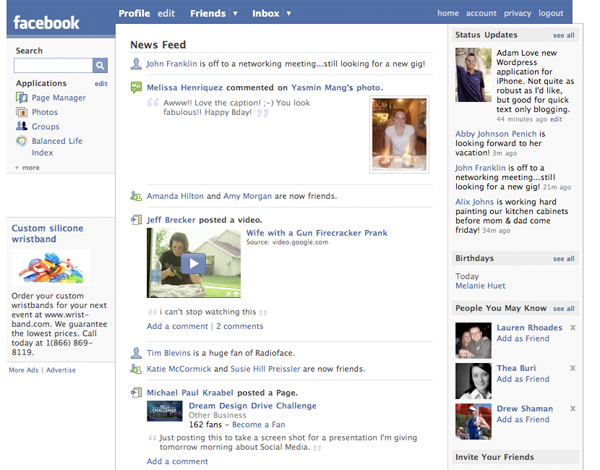The image size is (600, 470).
Task: Click the posted item icon beside Jeff Brecker
Action: coord(136,220)
